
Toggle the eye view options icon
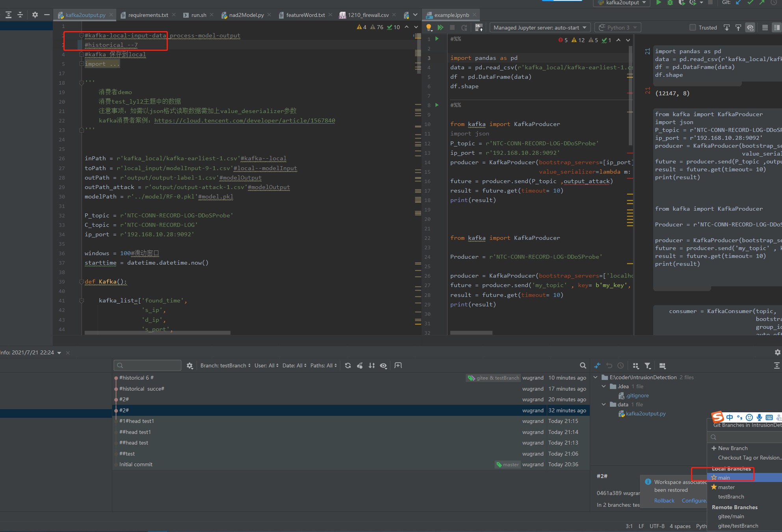click(x=383, y=366)
